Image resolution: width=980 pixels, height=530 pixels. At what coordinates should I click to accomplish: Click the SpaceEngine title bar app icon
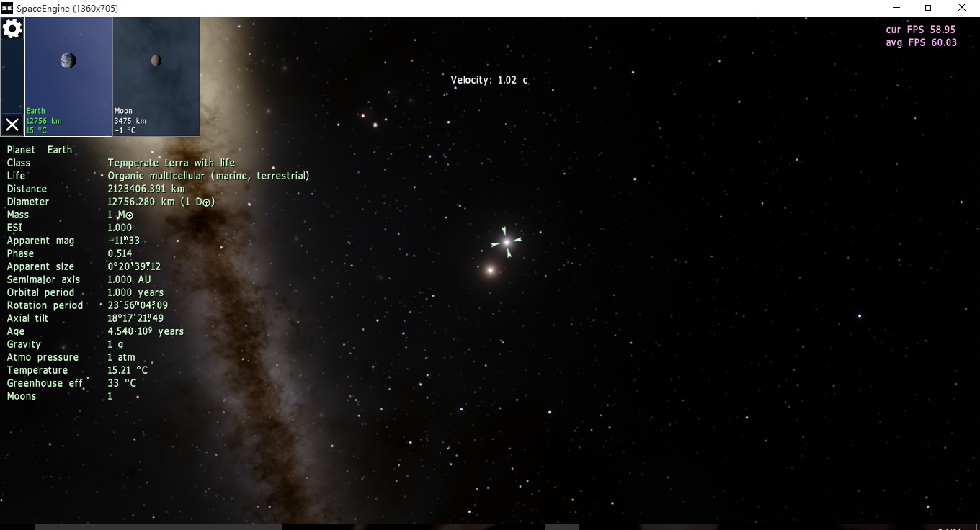click(x=7, y=8)
